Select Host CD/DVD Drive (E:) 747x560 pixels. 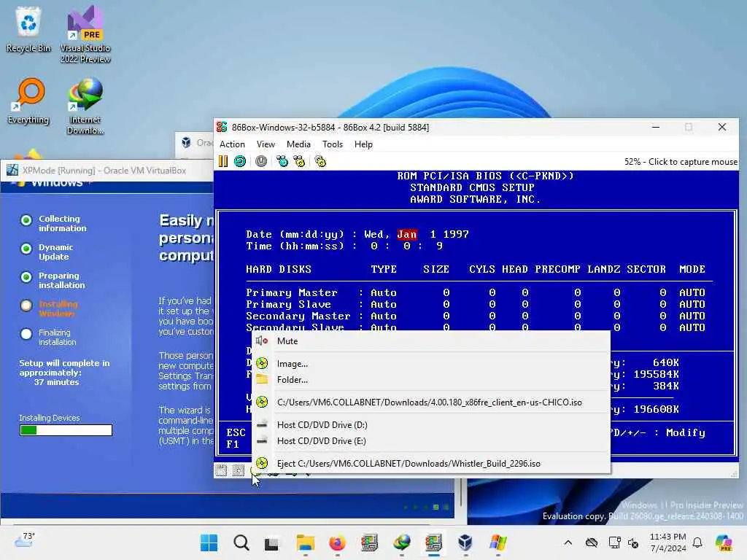click(x=430, y=441)
